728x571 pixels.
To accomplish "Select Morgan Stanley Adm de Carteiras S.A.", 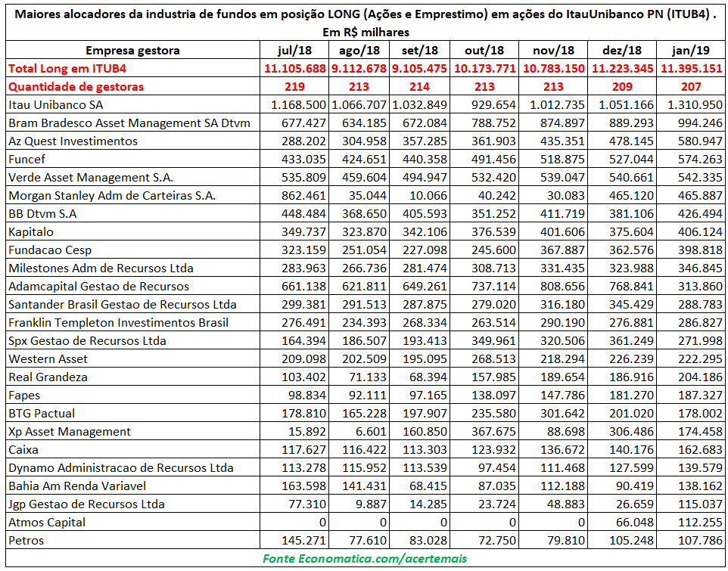I will pyautogui.click(x=112, y=196).
